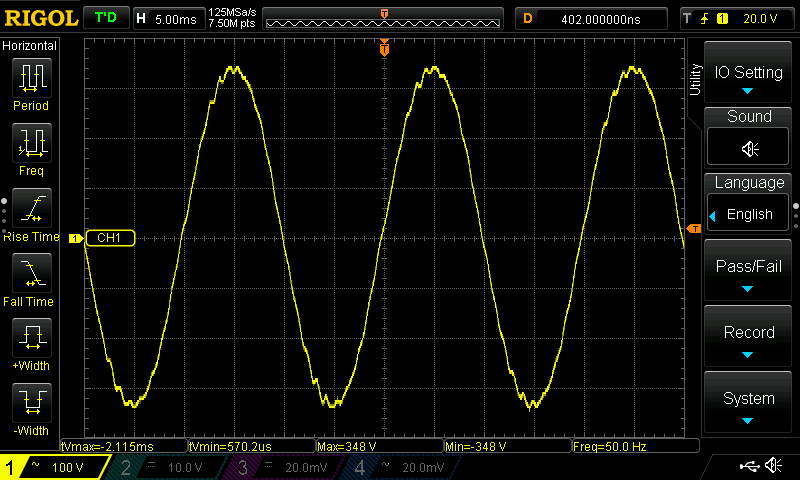Click the USB status icon

tap(749, 466)
